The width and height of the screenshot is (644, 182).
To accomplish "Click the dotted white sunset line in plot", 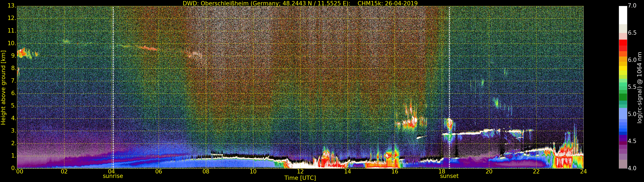I will pos(449,87).
